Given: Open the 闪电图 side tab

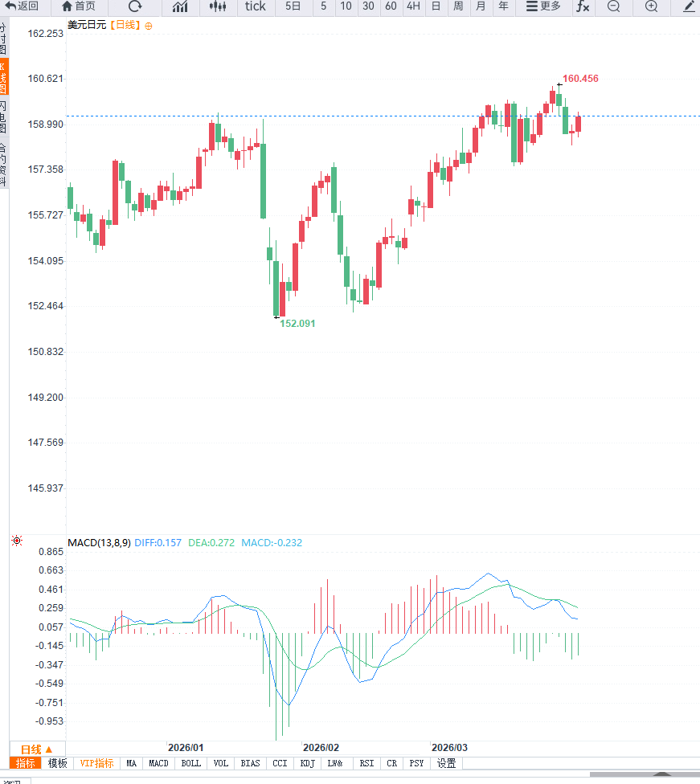Looking at the screenshot, I should click(3, 117).
